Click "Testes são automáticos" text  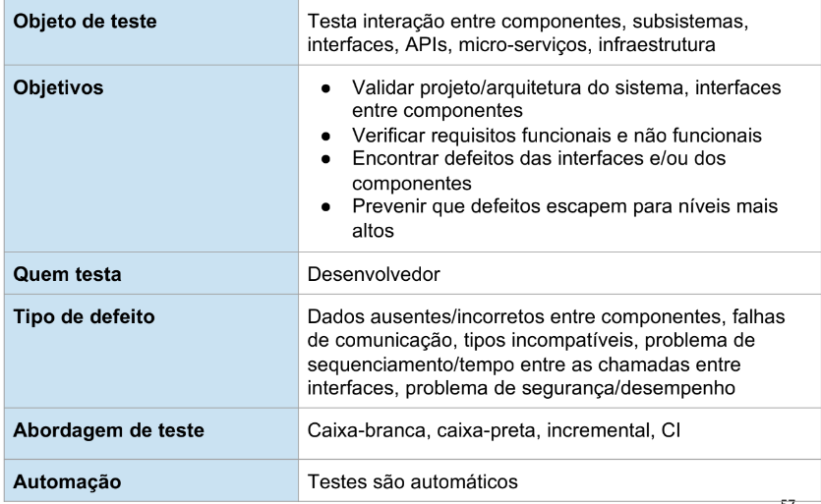tap(412, 481)
